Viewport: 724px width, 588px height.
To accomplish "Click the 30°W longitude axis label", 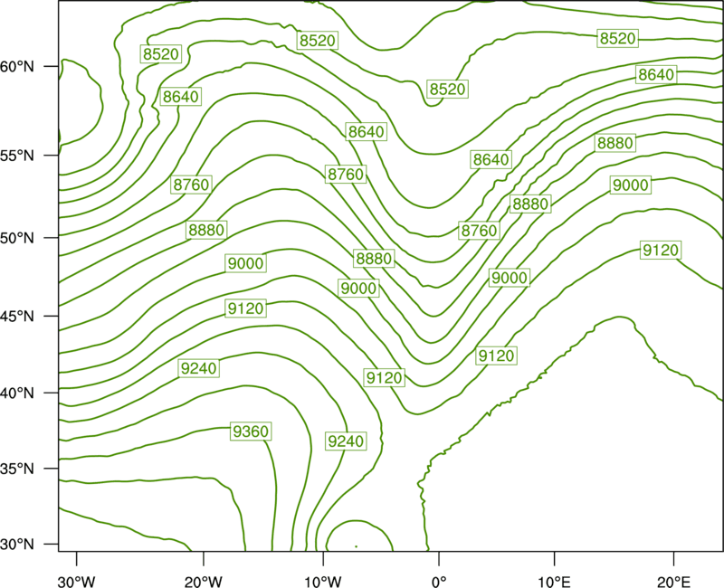I will point(77,582).
